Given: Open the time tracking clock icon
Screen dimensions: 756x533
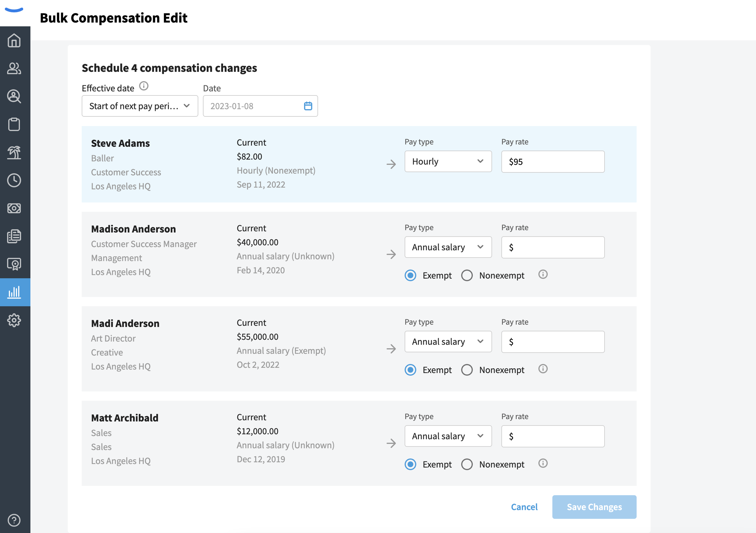Looking at the screenshot, I should pyautogui.click(x=14, y=180).
